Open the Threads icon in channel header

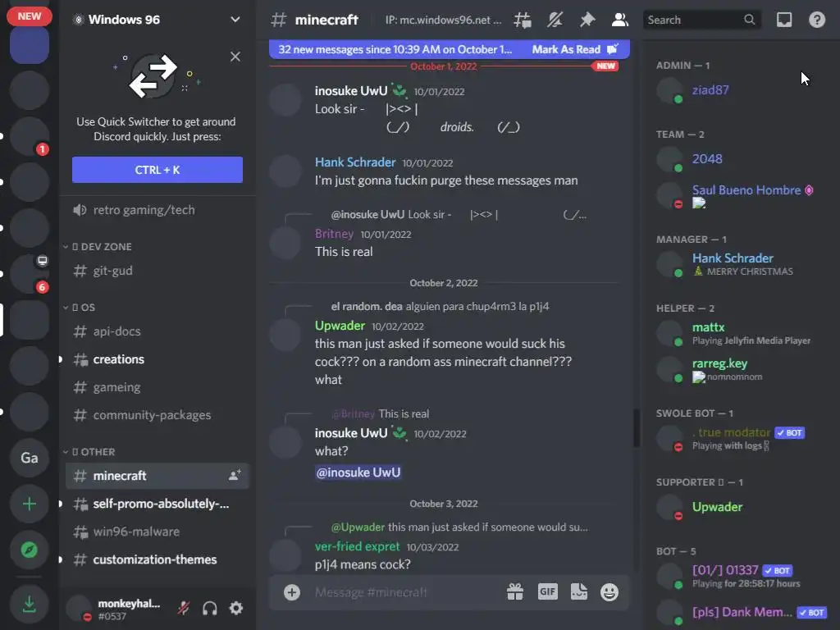click(x=523, y=20)
